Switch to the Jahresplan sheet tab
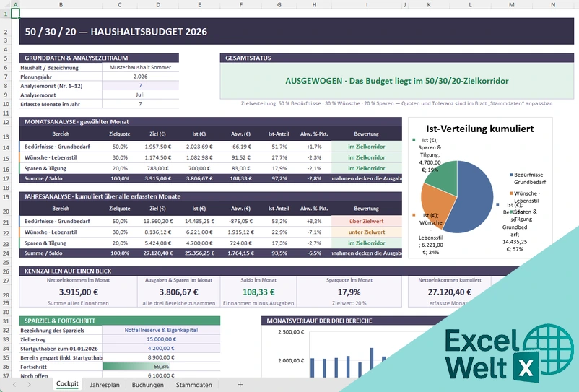 pyautogui.click(x=105, y=385)
